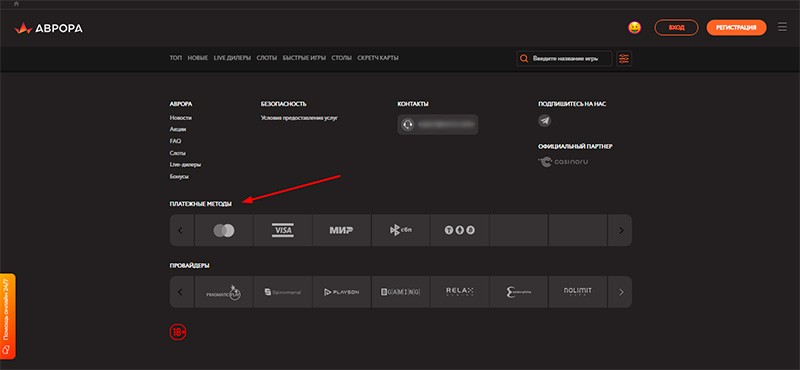
Task: Click the АВРОРА footer column heading
Action: click(x=181, y=104)
